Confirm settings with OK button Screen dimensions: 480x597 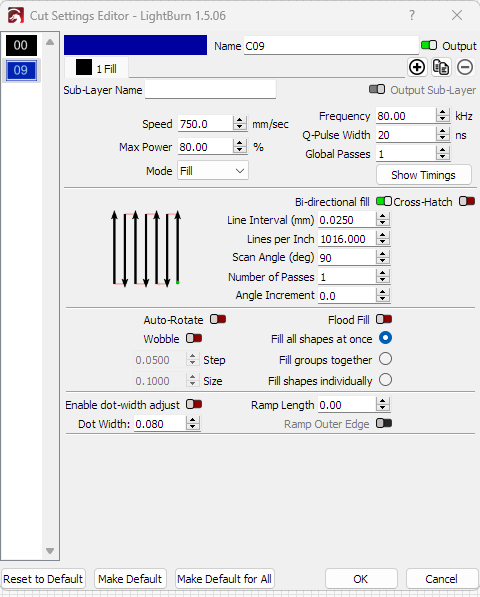(x=361, y=579)
